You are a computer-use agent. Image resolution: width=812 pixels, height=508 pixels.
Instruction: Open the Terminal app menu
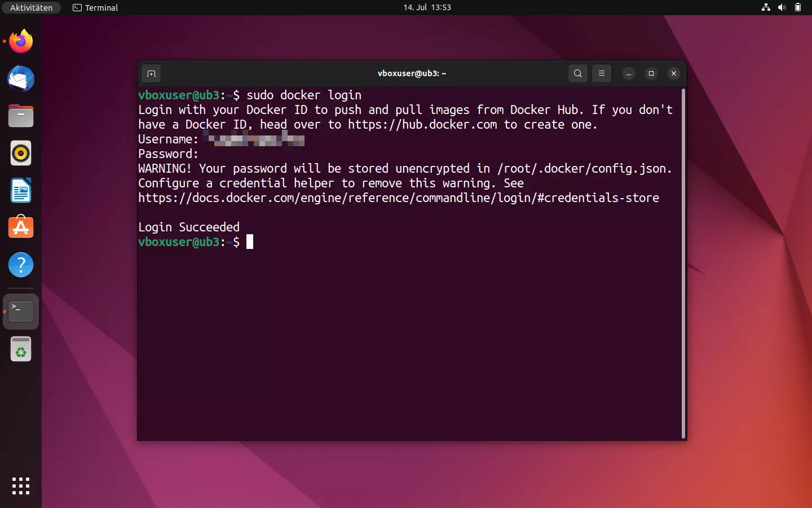[95, 8]
